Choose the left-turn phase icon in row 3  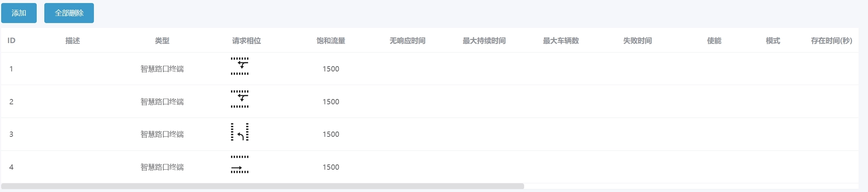(240, 132)
